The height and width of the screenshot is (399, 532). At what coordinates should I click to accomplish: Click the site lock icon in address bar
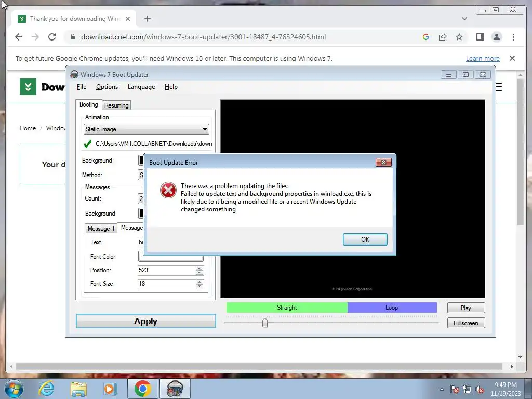point(72,37)
